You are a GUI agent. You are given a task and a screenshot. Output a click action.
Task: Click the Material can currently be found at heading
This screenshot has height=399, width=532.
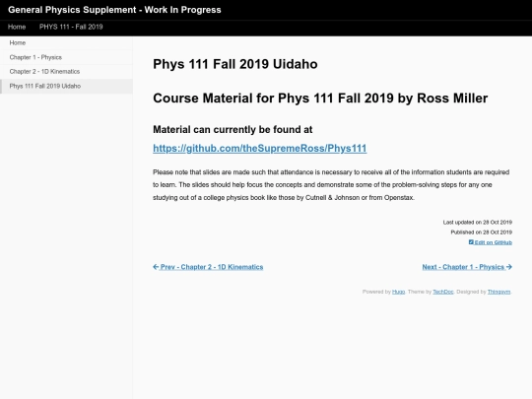tap(233, 130)
